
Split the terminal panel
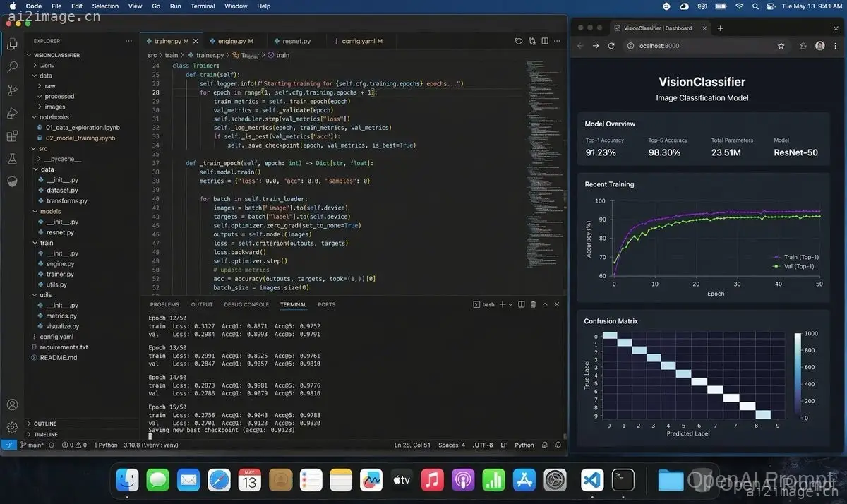(x=522, y=304)
